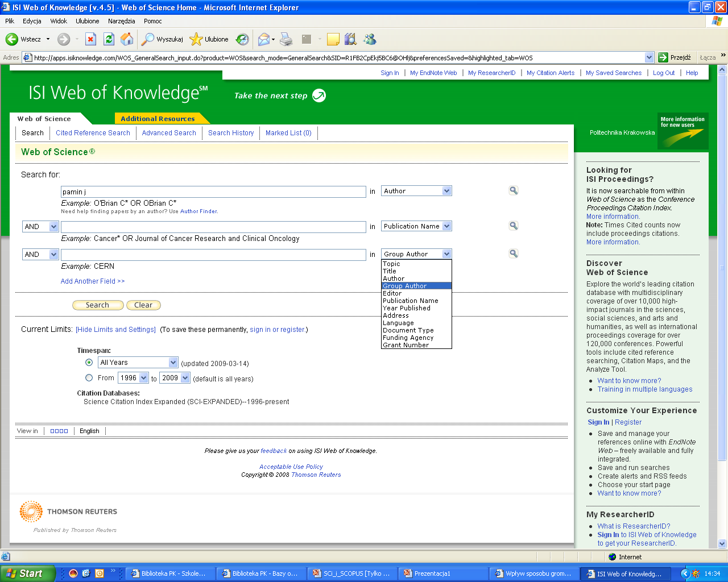Choose Topic from the field list
728x582 pixels.
416,264
